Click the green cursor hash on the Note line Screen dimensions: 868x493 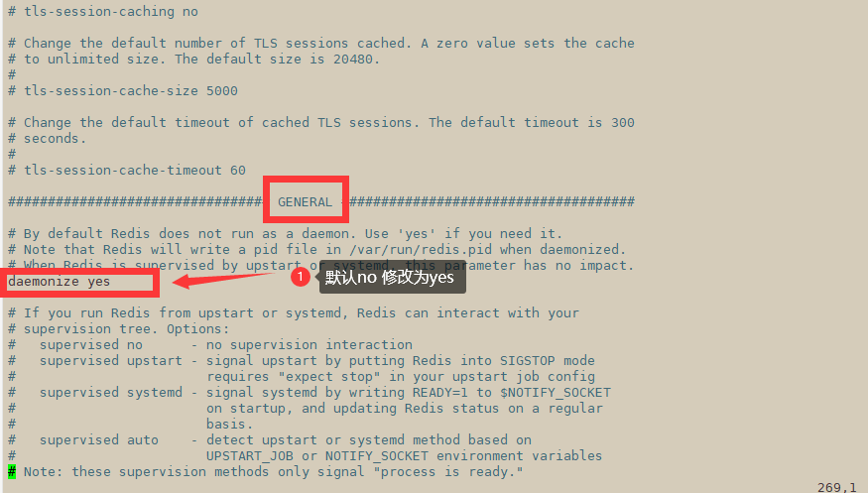pos(12,472)
